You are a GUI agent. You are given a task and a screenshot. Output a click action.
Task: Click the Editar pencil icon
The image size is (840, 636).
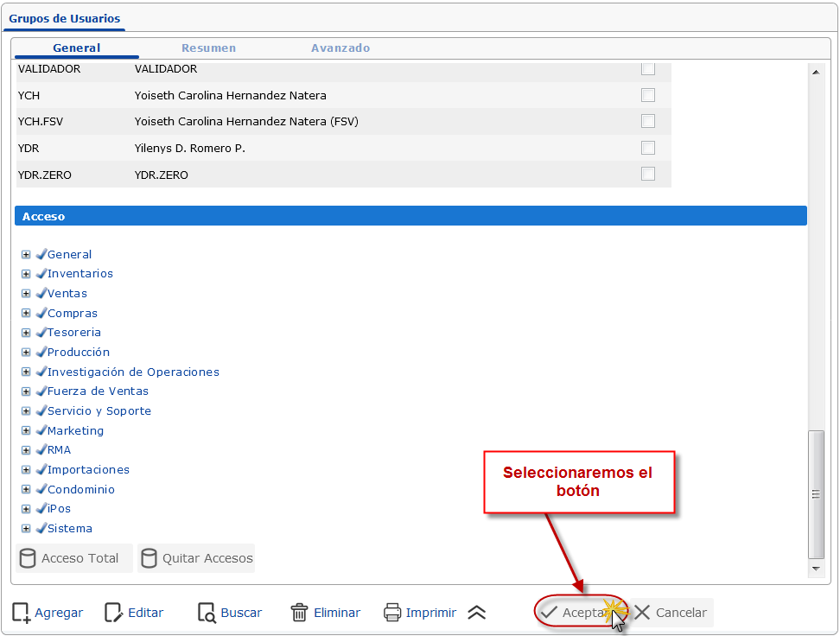coord(113,613)
